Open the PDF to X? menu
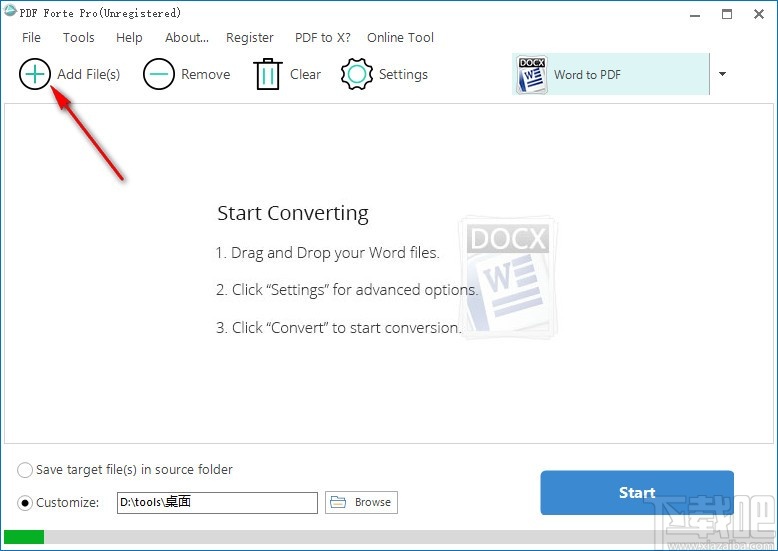 coord(323,38)
